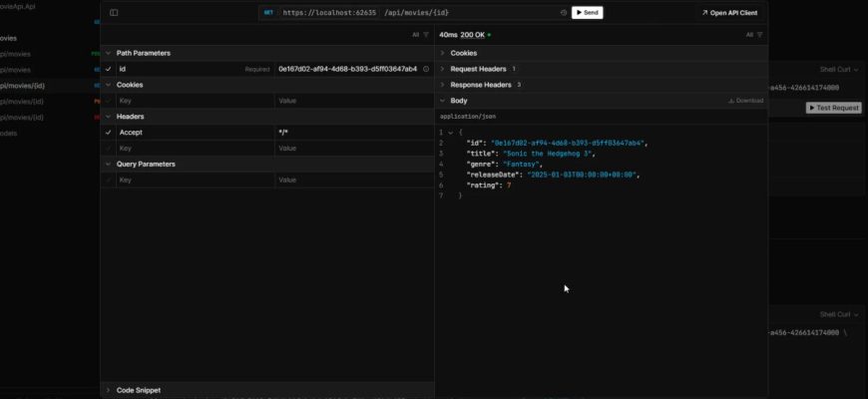The height and width of the screenshot is (399, 868).
Task: Open the request section All filter
Action: (420, 35)
